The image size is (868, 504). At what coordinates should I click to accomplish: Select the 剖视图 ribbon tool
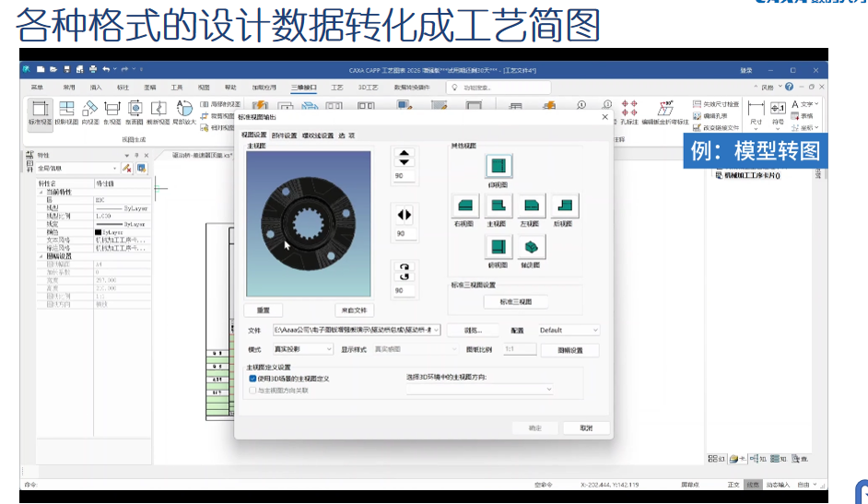112,113
